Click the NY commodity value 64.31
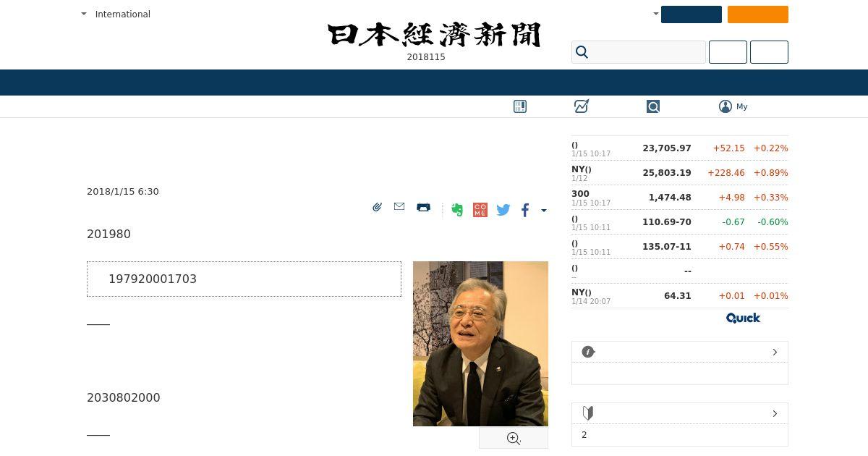The height and width of the screenshot is (456, 868). coord(678,296)
